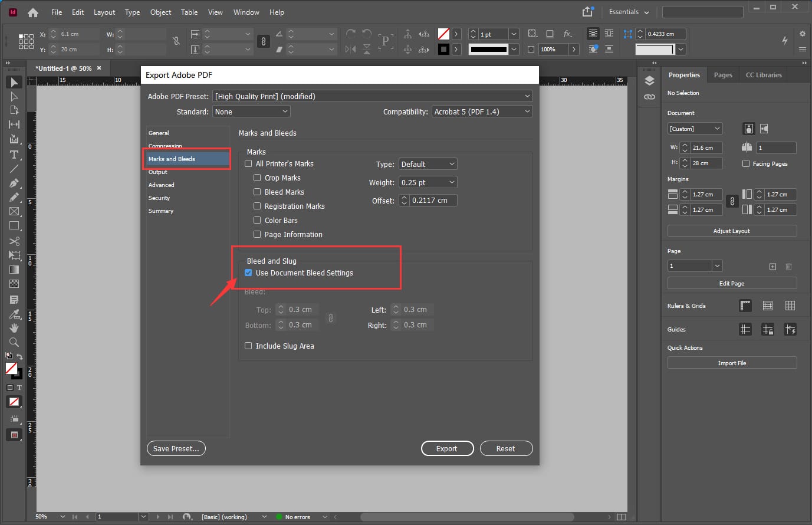Viewport: 812px width, 525px height.
Task: Open marks Type dropdown
Action: pos(428,164)
